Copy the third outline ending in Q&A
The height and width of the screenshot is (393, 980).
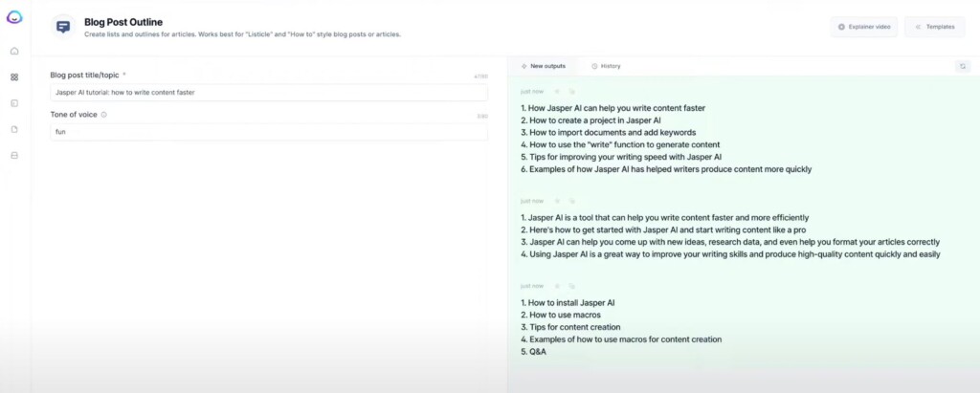coord(571,286)
